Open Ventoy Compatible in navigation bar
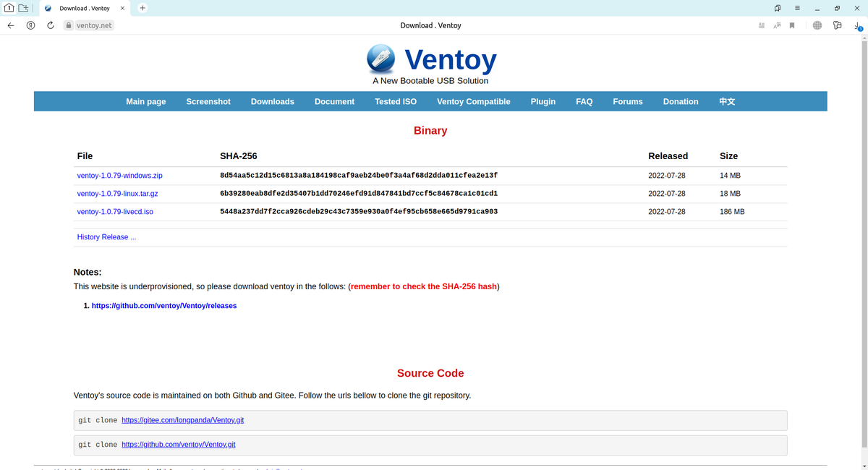 [x=474, y=102]
